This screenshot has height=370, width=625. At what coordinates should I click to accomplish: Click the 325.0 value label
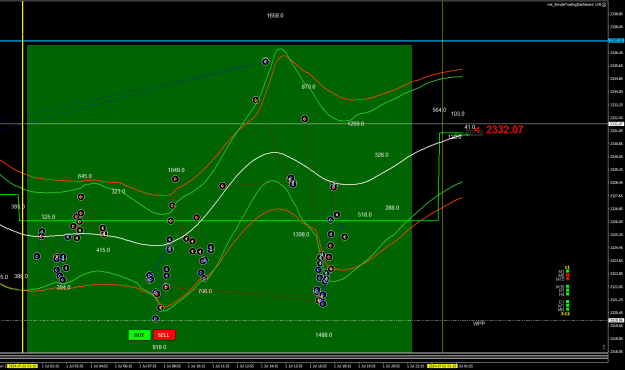pos(49,217)
